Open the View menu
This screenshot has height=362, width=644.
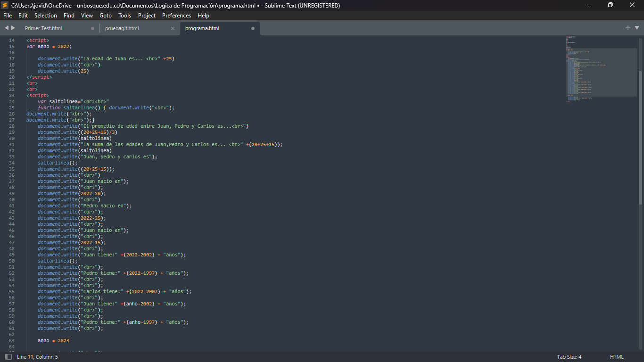click(x=87, y=16)
